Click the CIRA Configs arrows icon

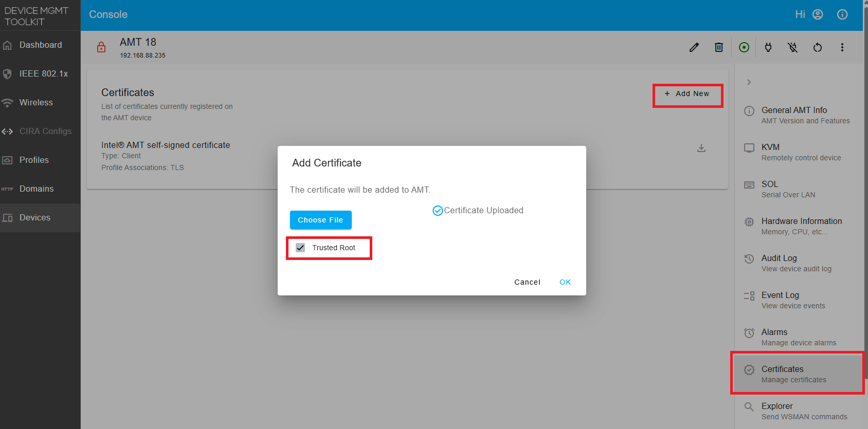pyautogui.click(x=7, y=132)
